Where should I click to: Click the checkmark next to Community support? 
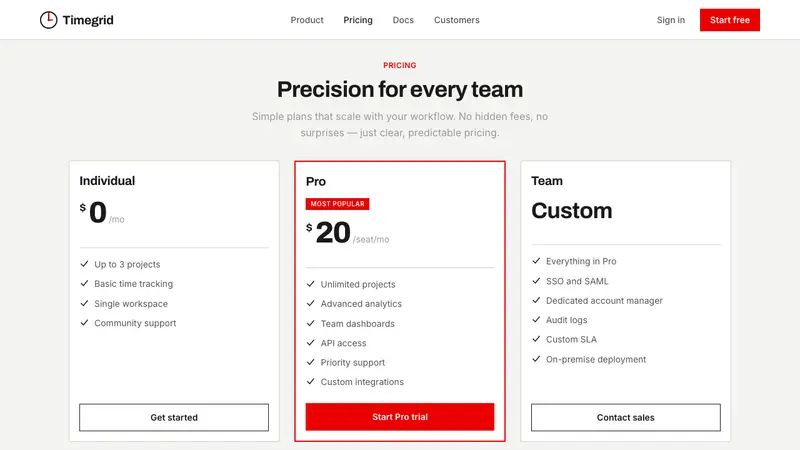(x=84, y=322)
